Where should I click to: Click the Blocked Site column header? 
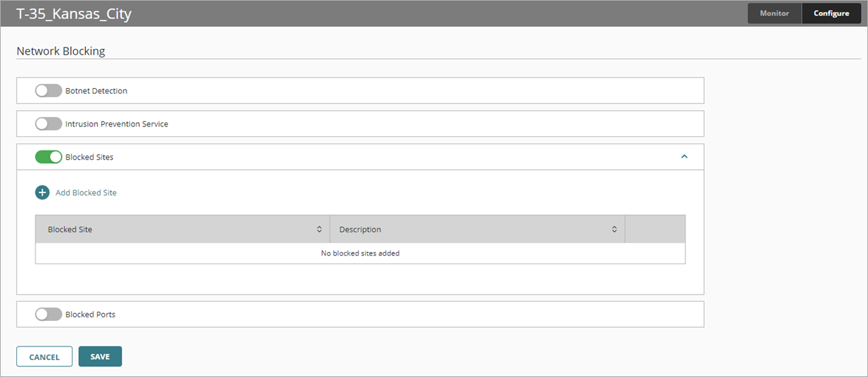pos(183,229)
